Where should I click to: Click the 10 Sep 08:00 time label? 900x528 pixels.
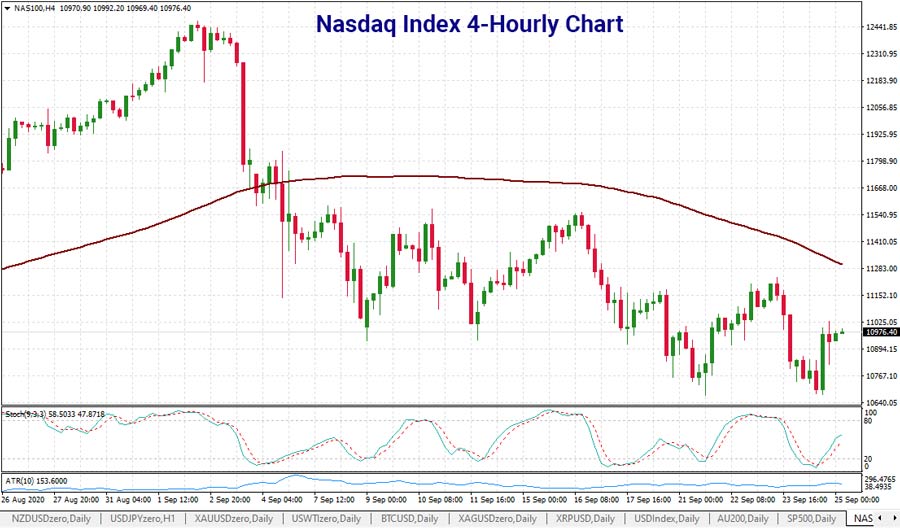pyautogui.click(x=441, y=500)
